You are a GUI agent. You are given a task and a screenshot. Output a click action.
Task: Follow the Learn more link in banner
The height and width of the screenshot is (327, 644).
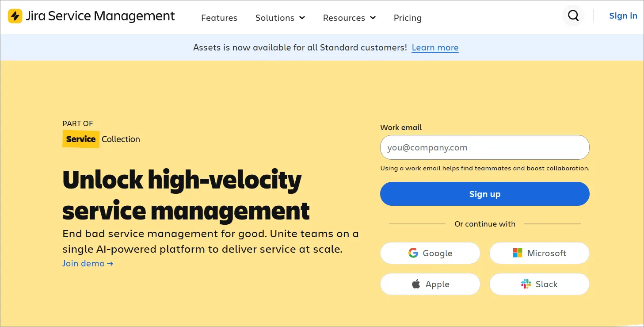pos(435,47)
